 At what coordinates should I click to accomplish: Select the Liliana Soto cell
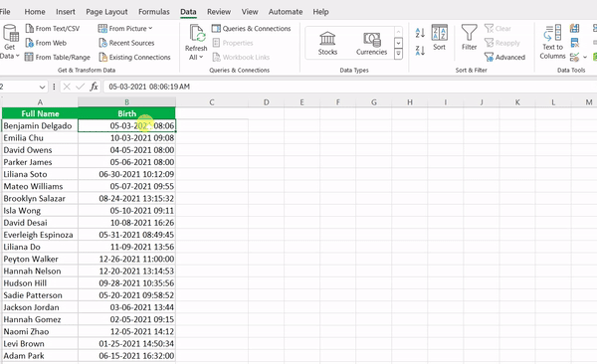tap(40, 174)
